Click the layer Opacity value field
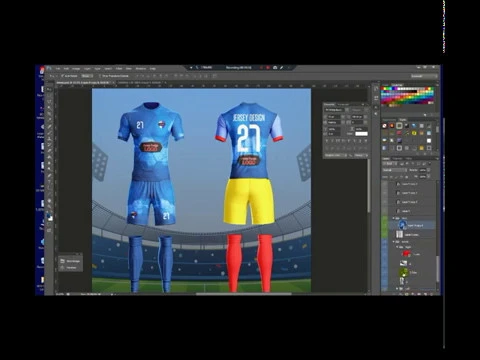The height and width of the screenshot is (360, 480). (x=423, y=170)
